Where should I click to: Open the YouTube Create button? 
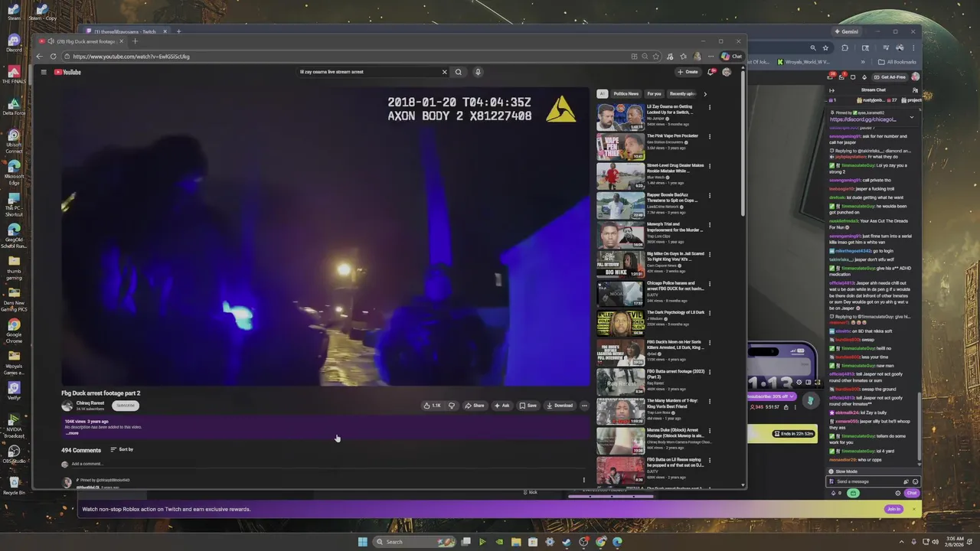(688, 72)
